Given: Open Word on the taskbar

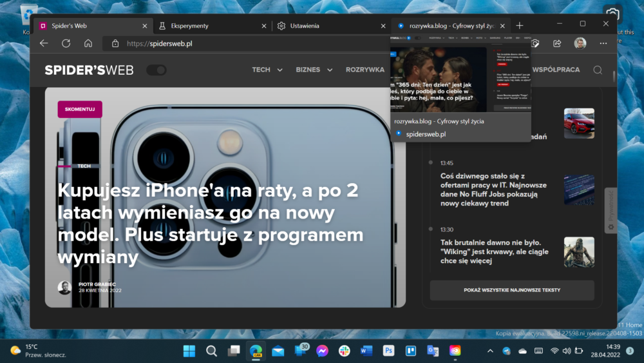Looking at the screenshot, I should click(x=366, y=351).
